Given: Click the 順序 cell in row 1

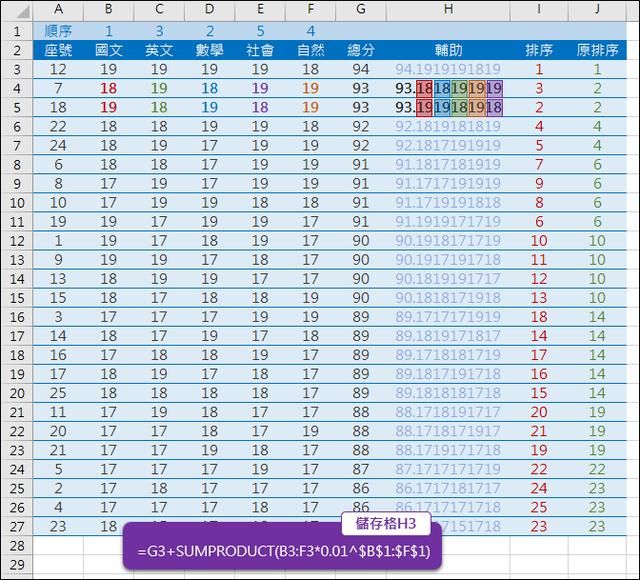Looking at the screenshot, I should pos(58,31).
